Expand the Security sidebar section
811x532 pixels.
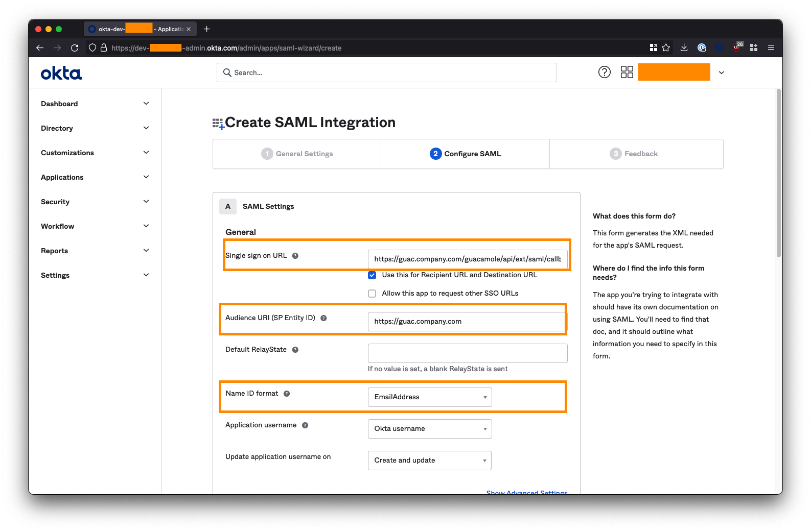tap(95, 202)
